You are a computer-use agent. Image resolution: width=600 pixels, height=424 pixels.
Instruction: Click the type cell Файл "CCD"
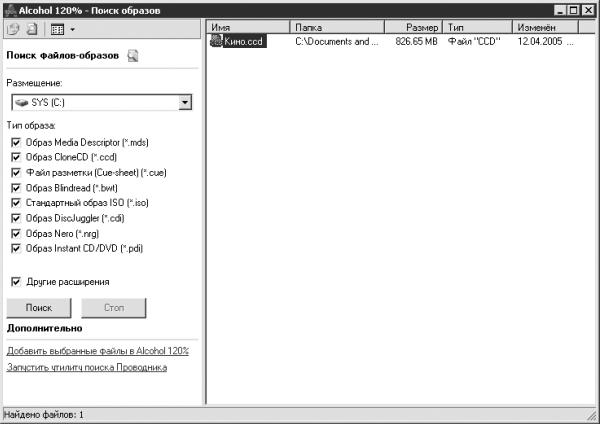point(474,41)
